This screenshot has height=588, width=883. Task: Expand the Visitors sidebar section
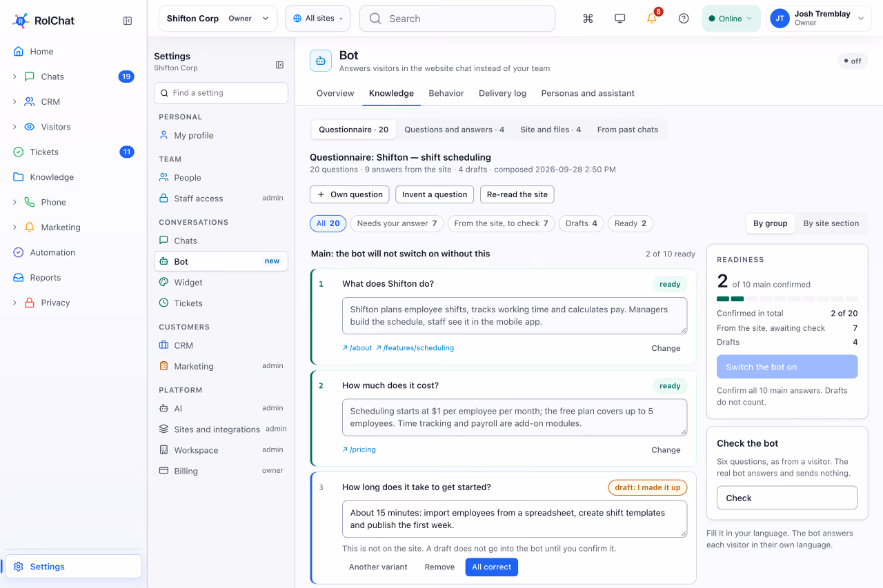click(x=14, y=127)
